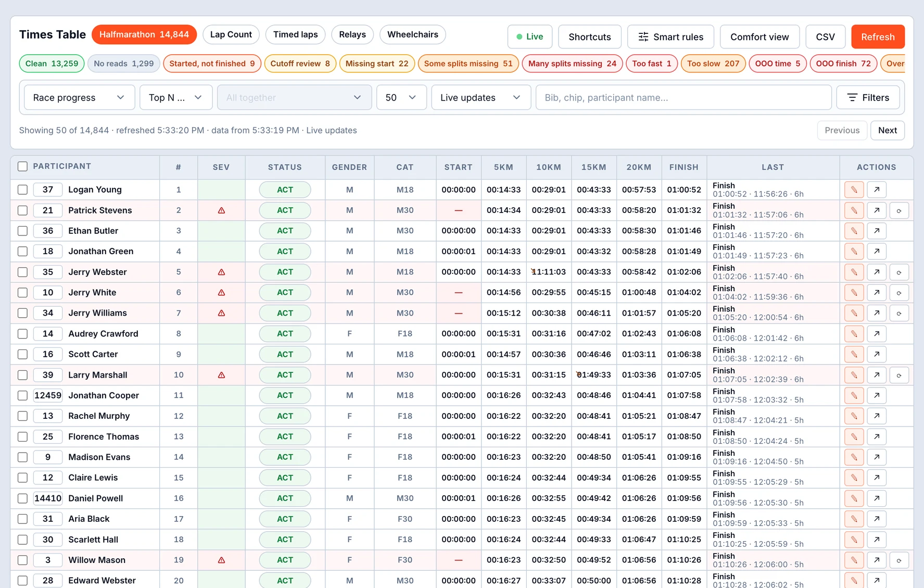Click edit pencil icon in Patrick Stevens row
The width and height of the screenshot is (924, 588).
(x=854, y=210)
